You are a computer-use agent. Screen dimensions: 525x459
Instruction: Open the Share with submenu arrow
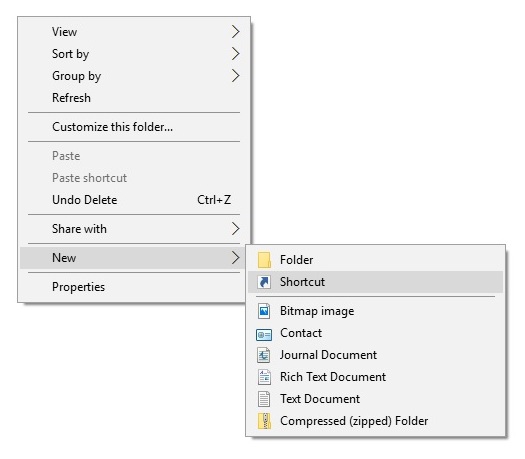click(x=236, y=229)
